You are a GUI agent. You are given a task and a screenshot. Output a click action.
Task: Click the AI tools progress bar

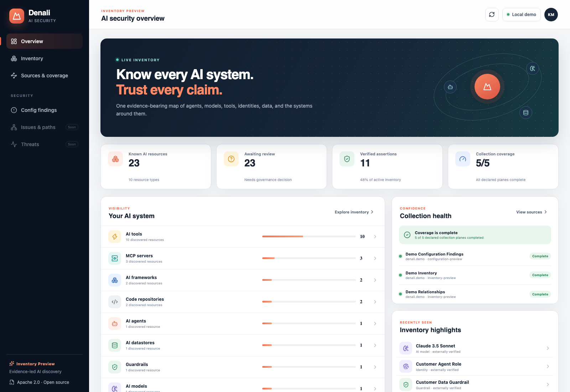coord(309,237)
